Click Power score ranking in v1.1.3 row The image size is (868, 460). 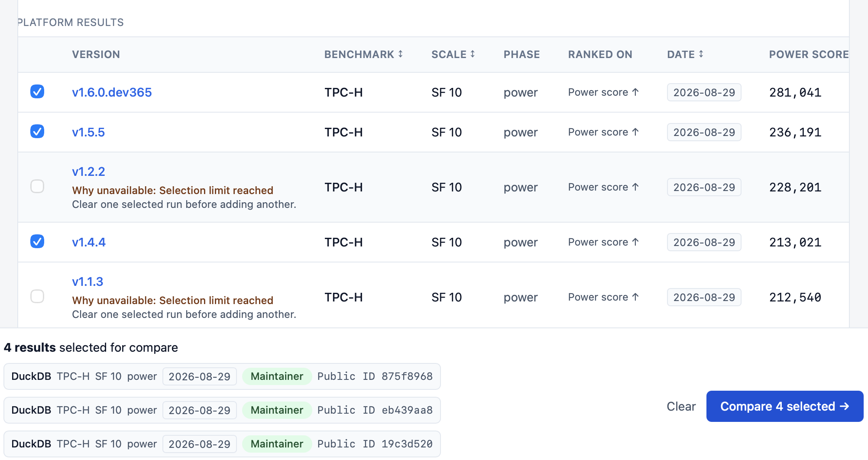point(603,297)
